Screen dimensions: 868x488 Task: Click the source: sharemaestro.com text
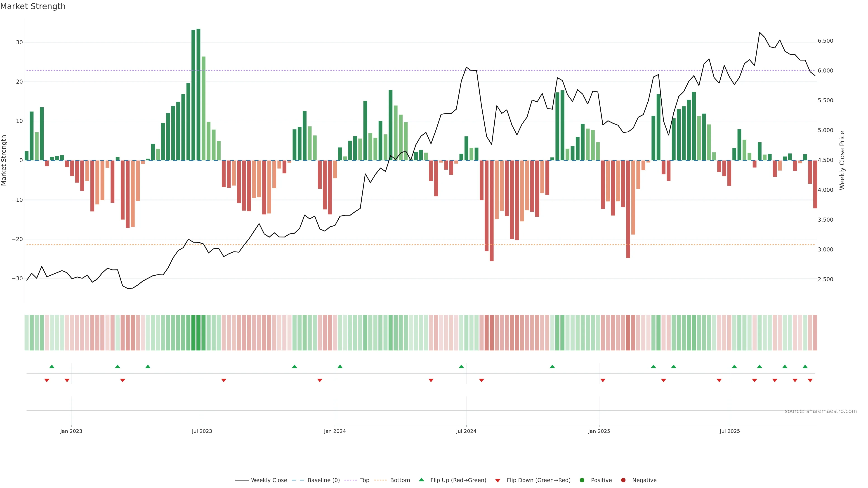click(x=821, y=411)
